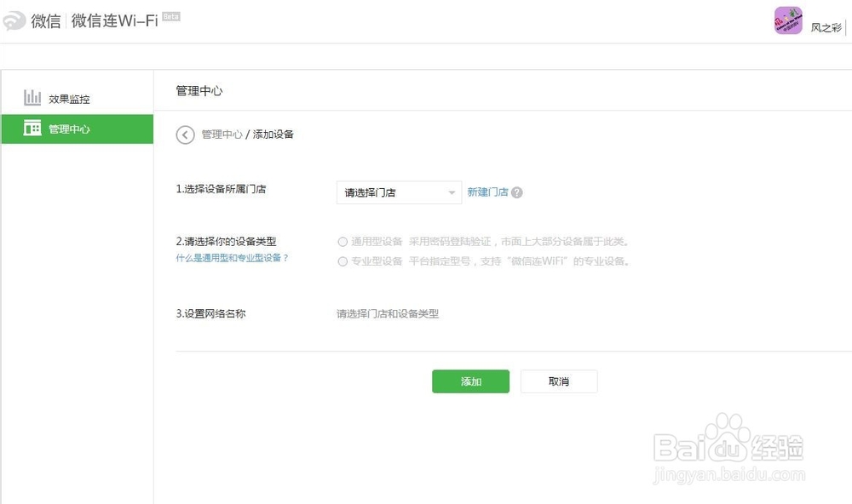Enable the general device type option

pyautogui.click(x=343, y=241)
